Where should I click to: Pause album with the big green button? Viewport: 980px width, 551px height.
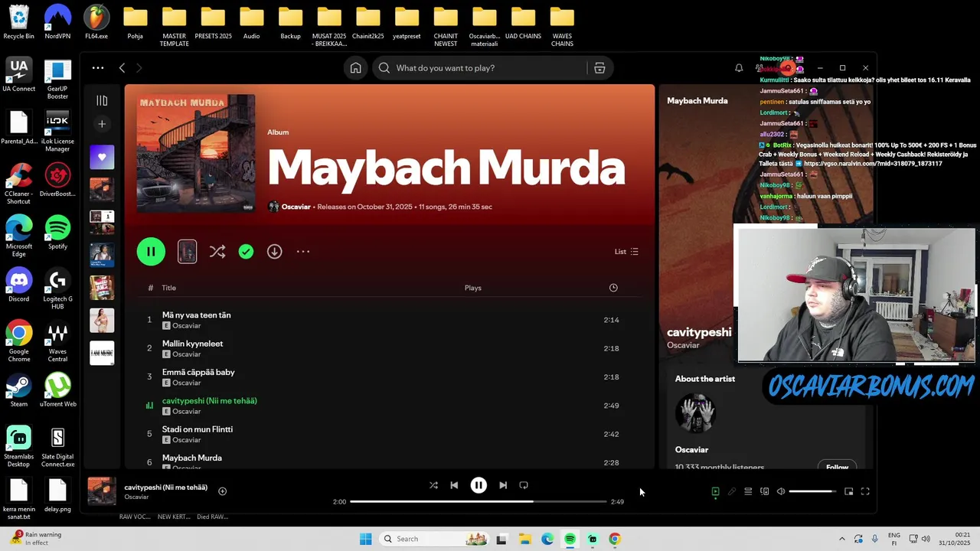(x=151, y=252)
